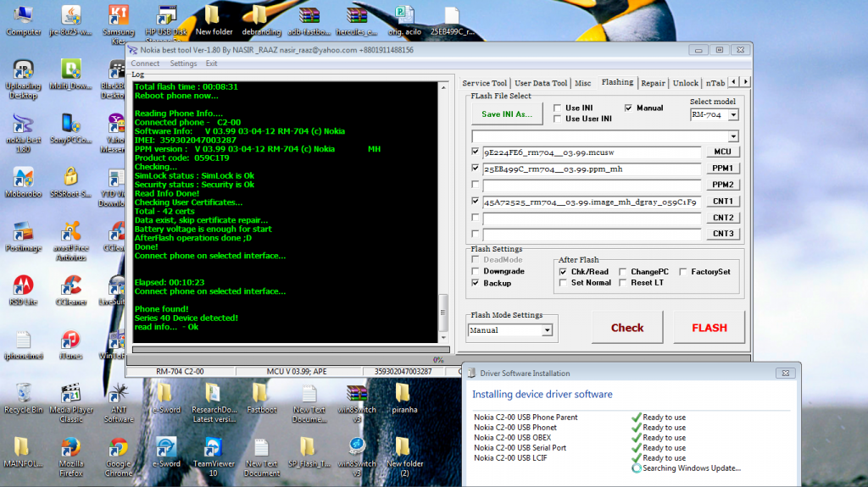Switch to the Repair tab
Viewport: 868px width, 487px height.
pos(653,83)
